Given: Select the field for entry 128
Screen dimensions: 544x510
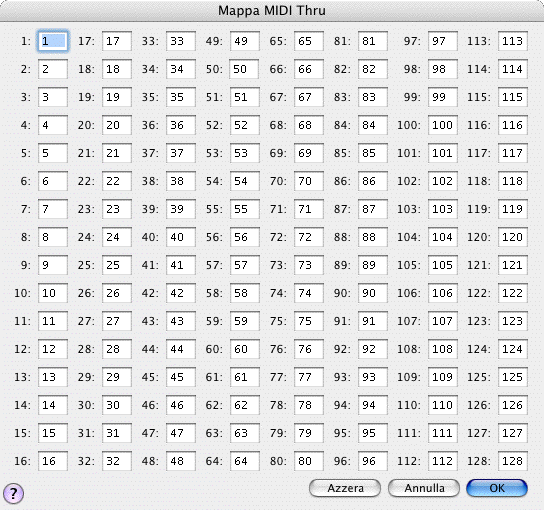Looking at the screenshot, I should pyautogui.click(x=513, y=461).
